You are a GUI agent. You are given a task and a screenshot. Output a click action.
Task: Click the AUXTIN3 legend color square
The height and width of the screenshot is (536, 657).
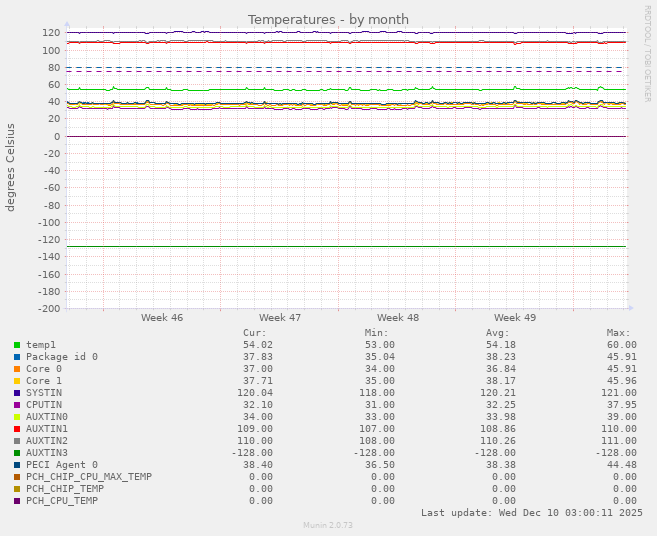click(x=17, y=453)
